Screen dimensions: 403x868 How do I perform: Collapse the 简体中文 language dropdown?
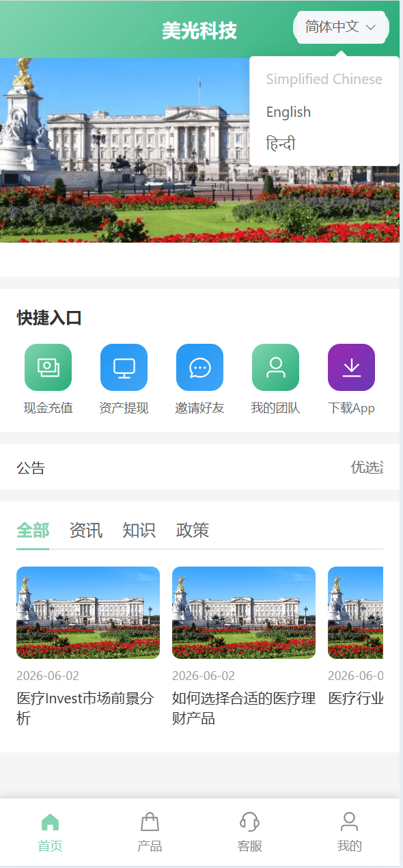(x=341, y=27)
